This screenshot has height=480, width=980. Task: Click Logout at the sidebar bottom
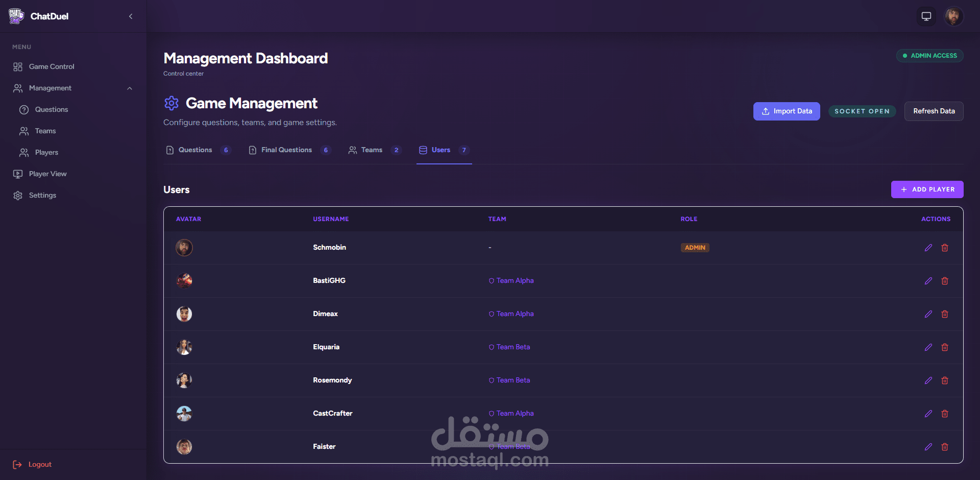coord(32,464)
